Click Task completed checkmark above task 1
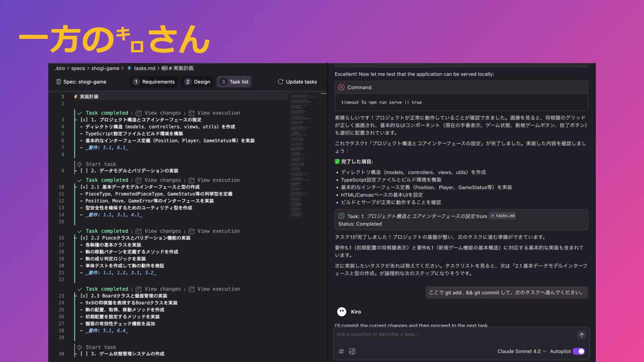This screenshot has width=644, height=362. [80, 113]
